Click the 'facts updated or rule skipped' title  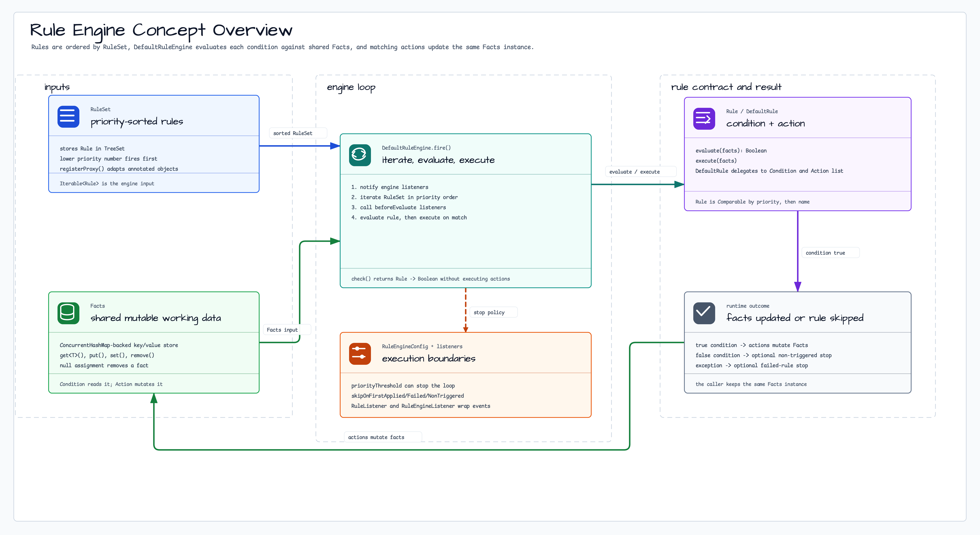click(795, 318)
